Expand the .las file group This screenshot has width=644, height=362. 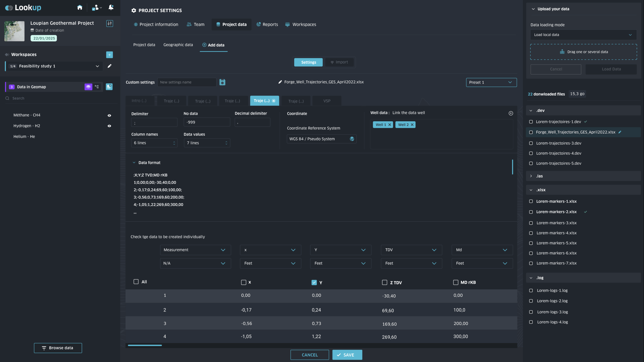tap(531, 176)
